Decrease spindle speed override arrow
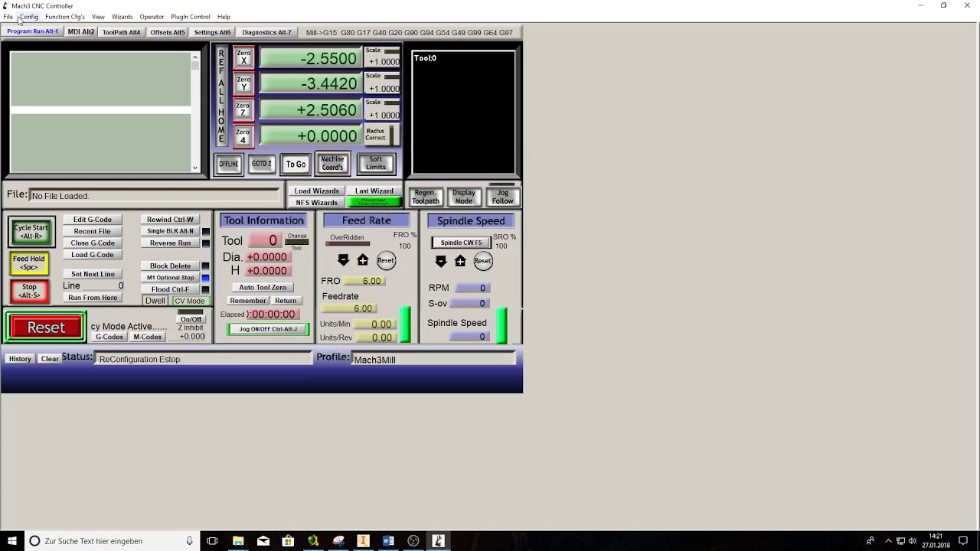Image resolution: width=980 pixels, height=551 pixels. (440, 261)
